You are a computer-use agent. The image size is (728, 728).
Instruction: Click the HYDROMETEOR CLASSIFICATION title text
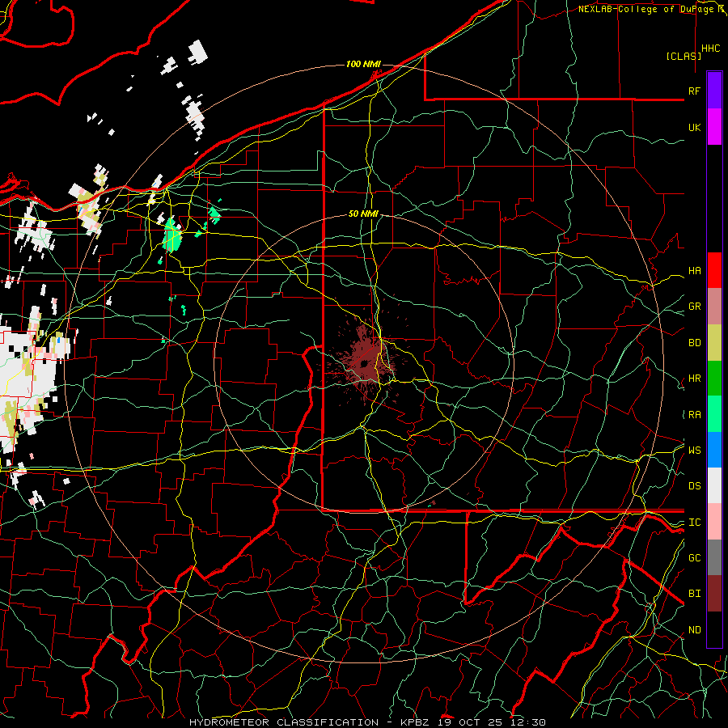[284, 722]
